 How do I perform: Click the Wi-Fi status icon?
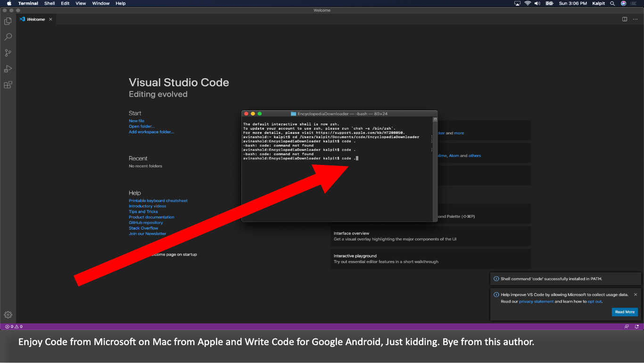tap(528, 3)
